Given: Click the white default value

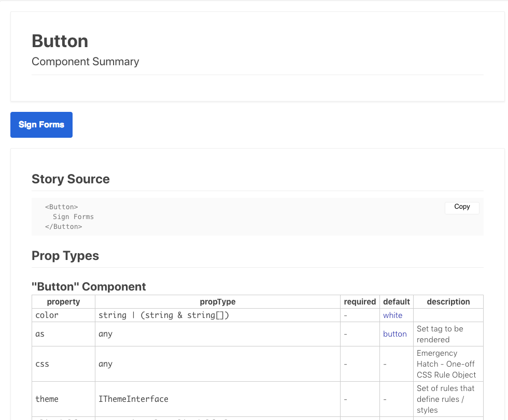Looking at the screenshot, I should pos(393,315).
